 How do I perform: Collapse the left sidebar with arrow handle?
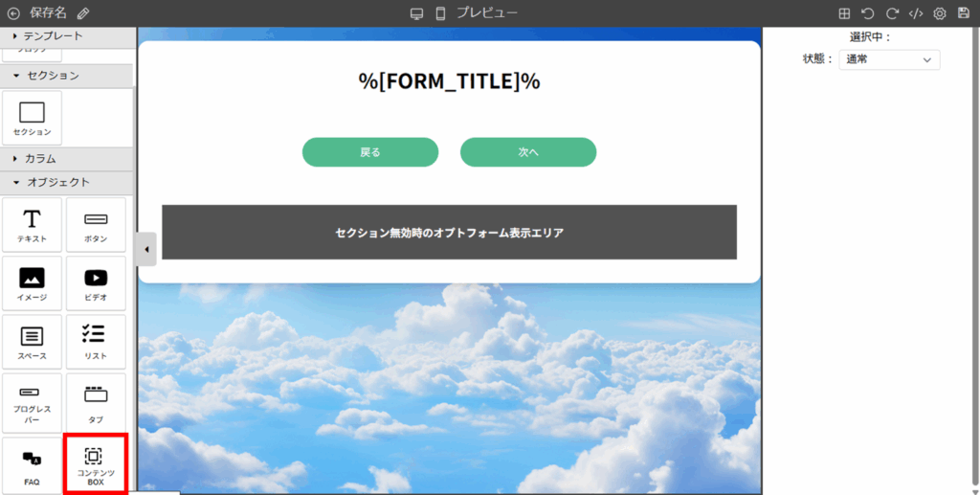(x=145, y=250)
